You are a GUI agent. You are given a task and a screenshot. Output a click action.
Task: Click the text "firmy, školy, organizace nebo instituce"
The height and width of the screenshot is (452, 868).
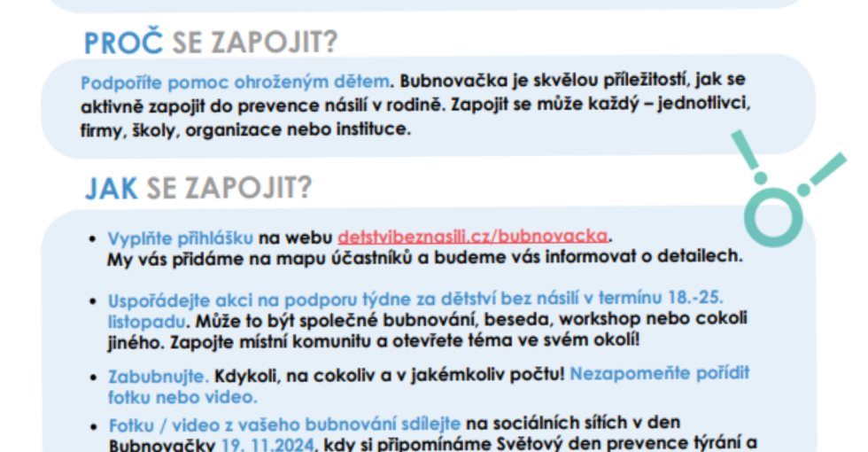[x=246, y=129]
